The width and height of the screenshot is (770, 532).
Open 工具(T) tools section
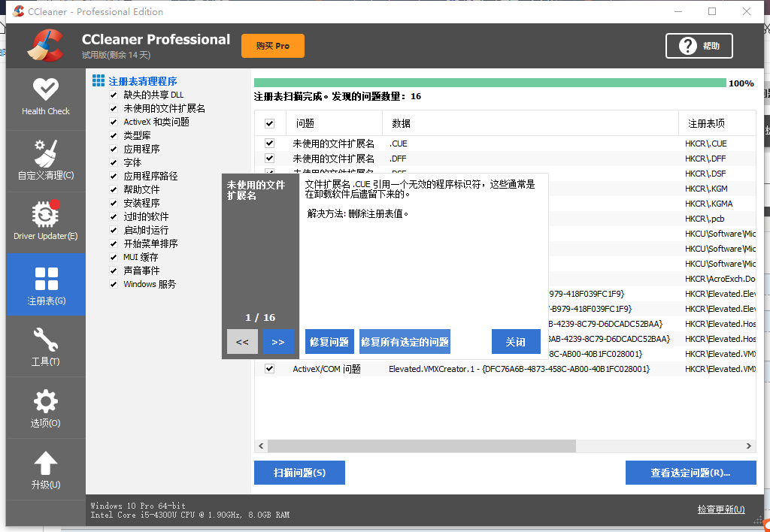click(x=46, y=346)
